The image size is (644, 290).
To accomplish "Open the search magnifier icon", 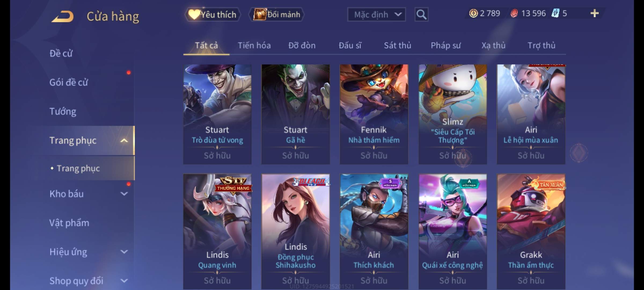I will 421,15.
